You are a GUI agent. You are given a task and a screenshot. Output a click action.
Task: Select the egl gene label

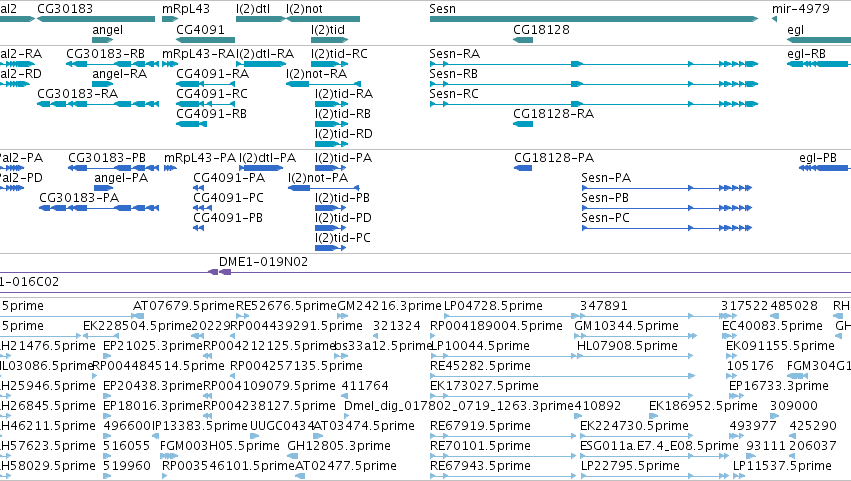point(795,29)
